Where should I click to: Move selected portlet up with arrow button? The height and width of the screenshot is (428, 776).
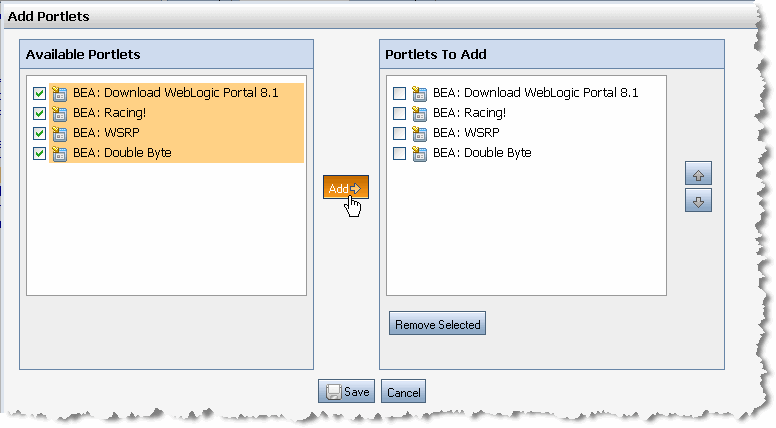tap(698, 174)
